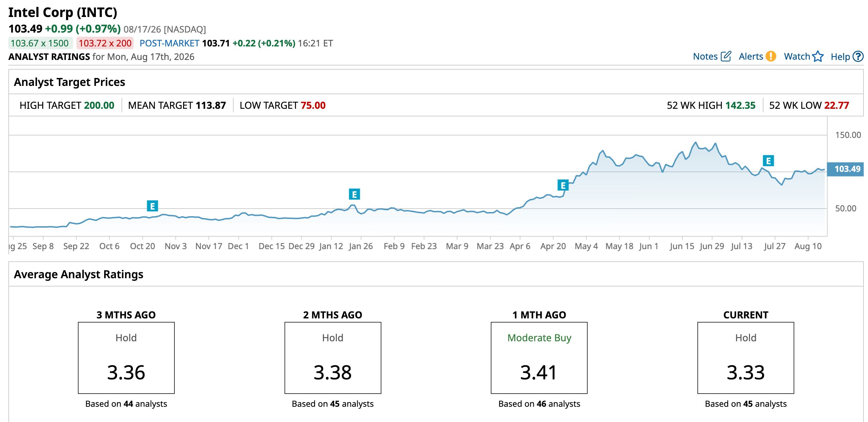Click the 2 MTHS AGO rating box 3.38
868x422 pixels.
click(x=333, y=358)
